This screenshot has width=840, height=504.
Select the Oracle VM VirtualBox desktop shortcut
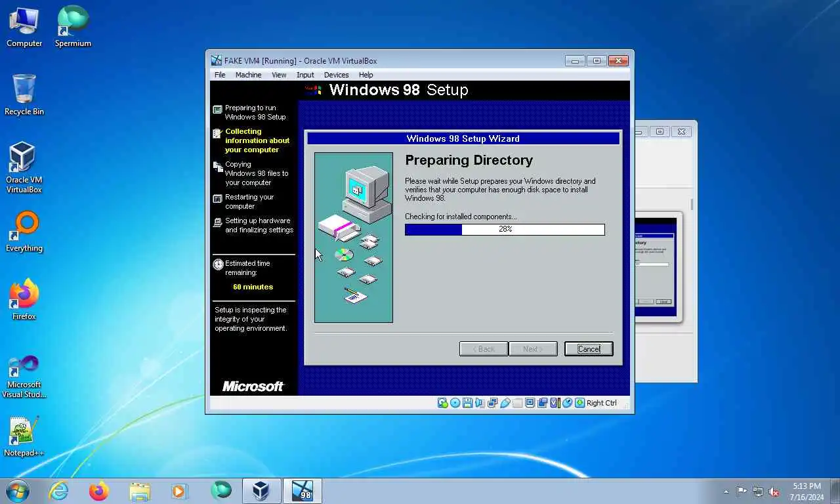click(24, 168)
